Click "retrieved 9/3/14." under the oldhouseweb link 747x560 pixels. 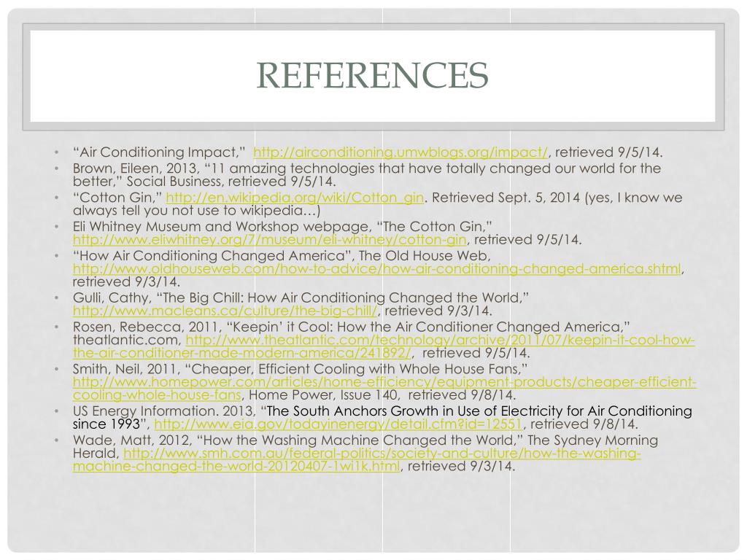[126, 282]
